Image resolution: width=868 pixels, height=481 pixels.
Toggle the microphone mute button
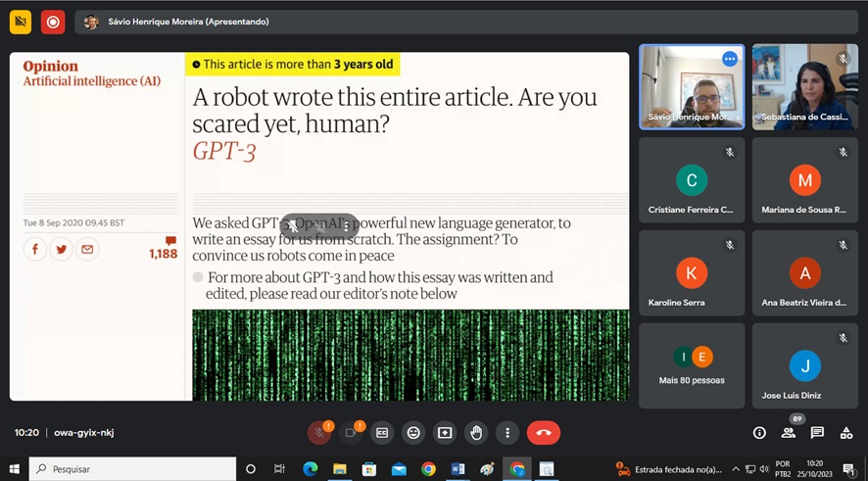coord(319,433)
